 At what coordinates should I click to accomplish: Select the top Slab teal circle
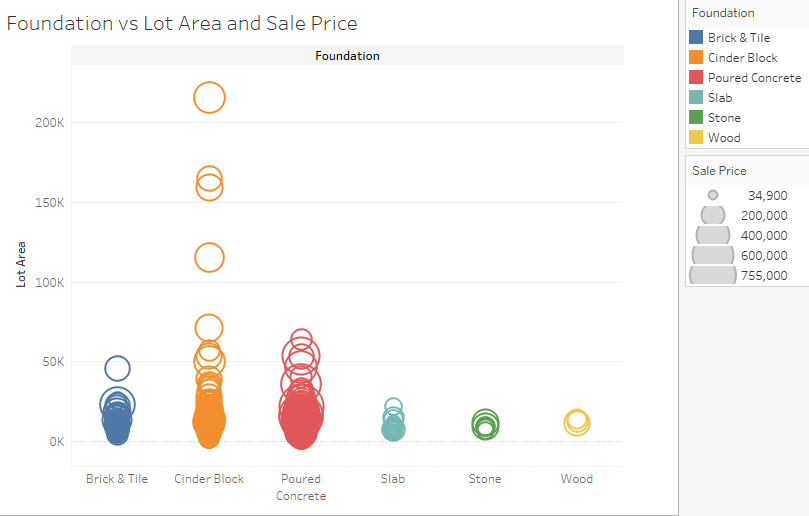393,407
